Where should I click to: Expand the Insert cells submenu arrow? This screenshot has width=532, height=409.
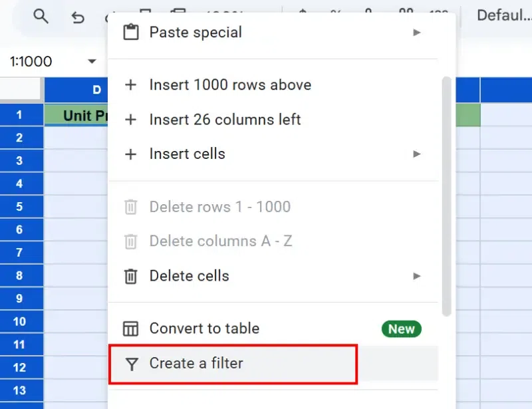[x=417, y=154]
